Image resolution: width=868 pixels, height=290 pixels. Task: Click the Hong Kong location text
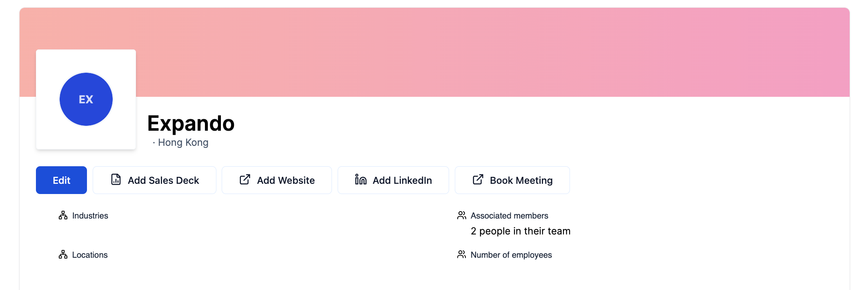click(183, 143)
